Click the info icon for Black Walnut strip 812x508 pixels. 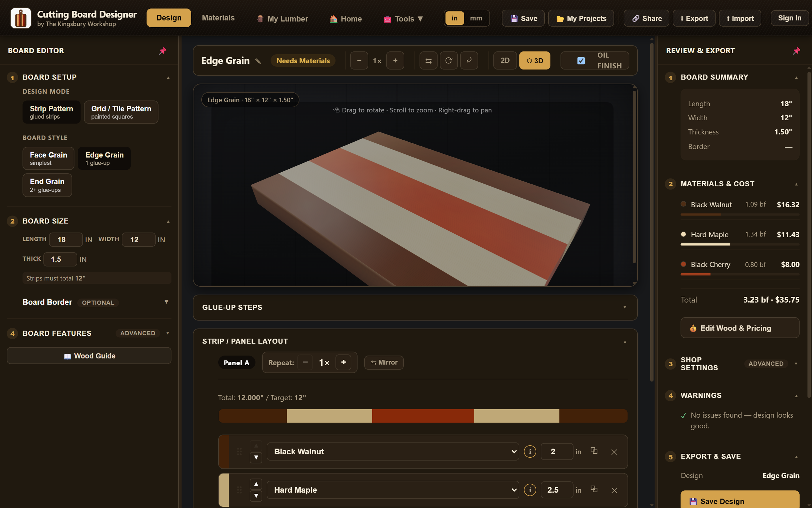pos(530,451)
